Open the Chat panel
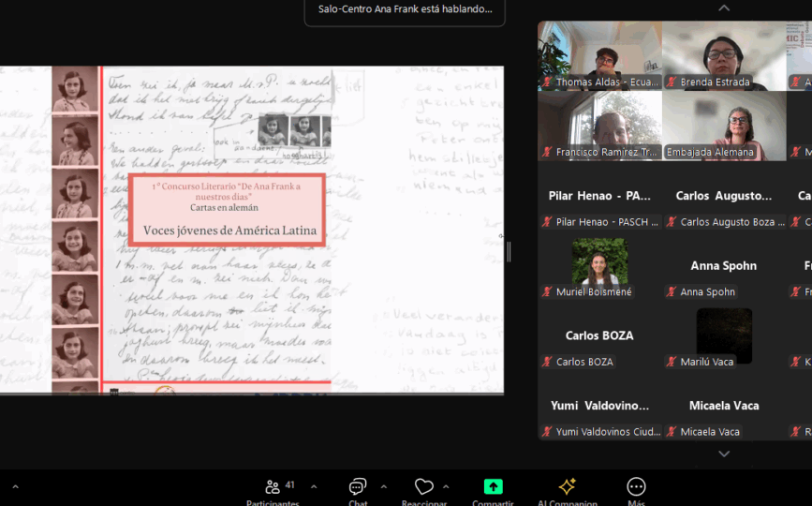 [x=358, y=488]
